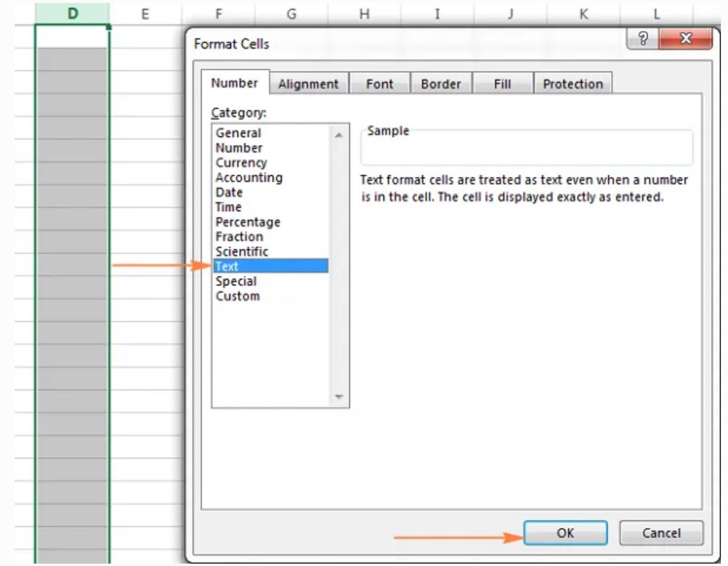
Task: Select the Number tab in Format Cells
Action: tap(234, 84)
